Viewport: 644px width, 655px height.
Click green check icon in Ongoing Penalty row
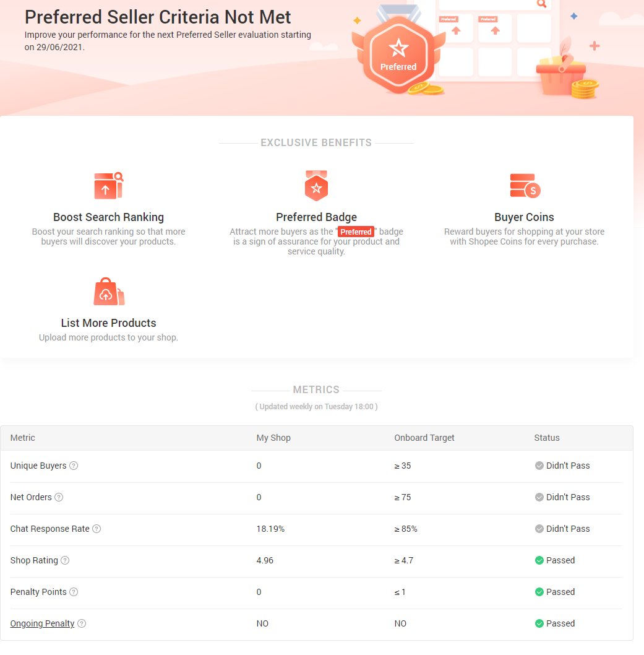coord(539,623)
